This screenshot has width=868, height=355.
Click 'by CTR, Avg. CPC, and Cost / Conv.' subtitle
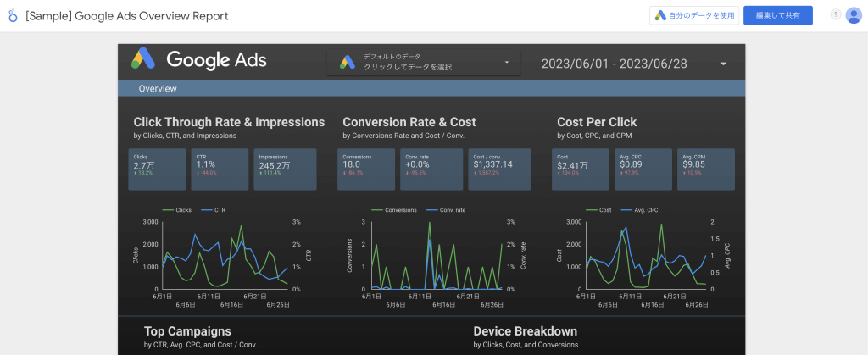click(200, 345)
